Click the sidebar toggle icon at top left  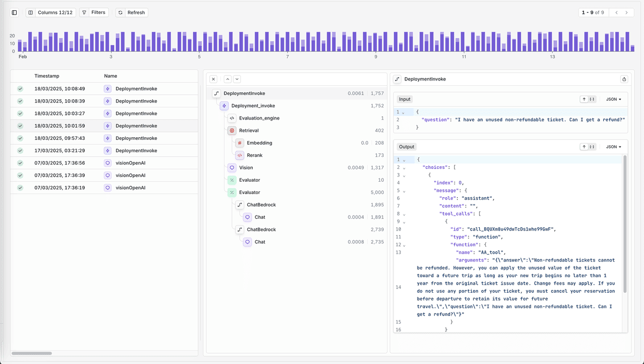coord(13,12)
